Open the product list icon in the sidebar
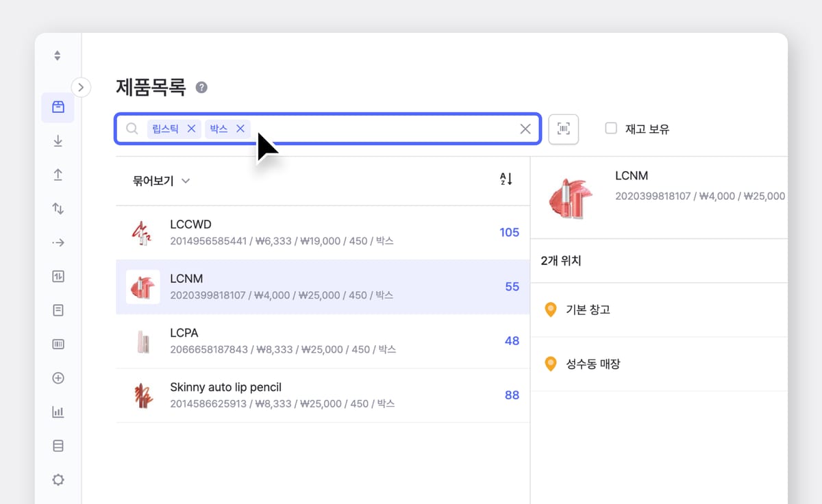Viewport: 822px width, 504px height. tap(58, 108)
